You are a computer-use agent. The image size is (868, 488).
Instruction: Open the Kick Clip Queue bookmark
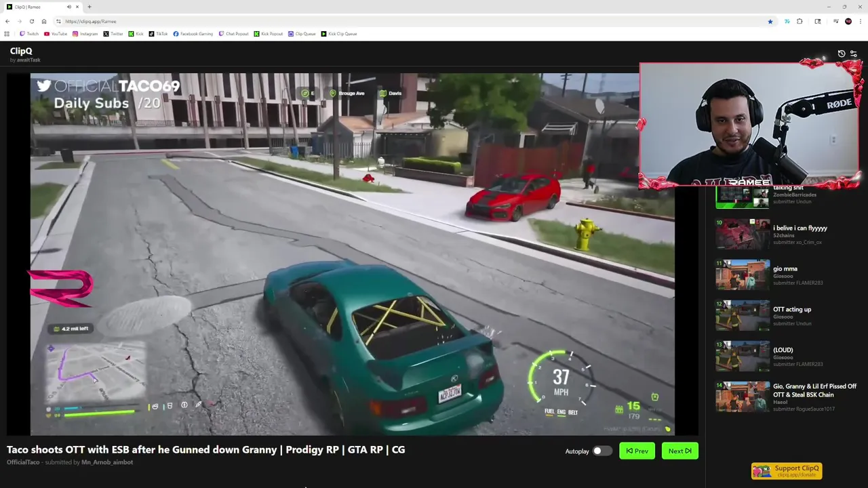[338, 34]
